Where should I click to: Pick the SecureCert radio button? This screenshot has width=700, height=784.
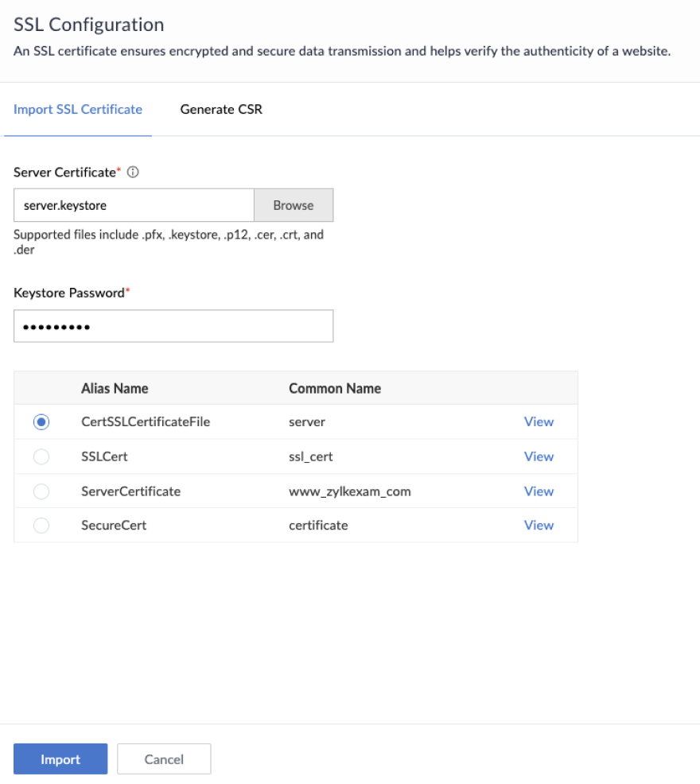[x=41, y=526]
